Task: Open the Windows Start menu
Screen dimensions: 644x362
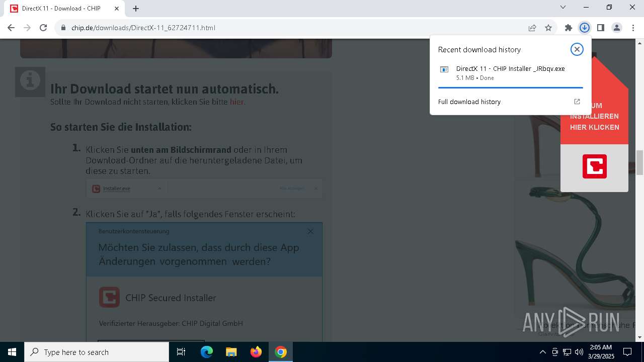Action: [12, 352]
